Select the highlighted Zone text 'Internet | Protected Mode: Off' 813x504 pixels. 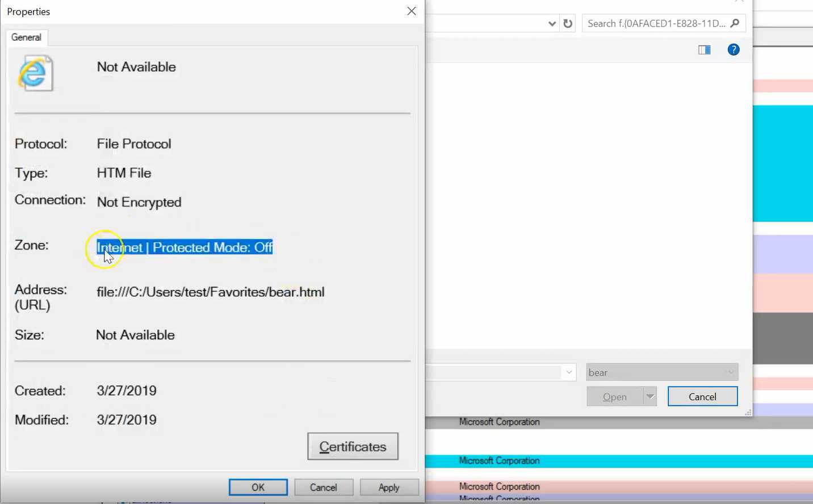coord(185,247)
